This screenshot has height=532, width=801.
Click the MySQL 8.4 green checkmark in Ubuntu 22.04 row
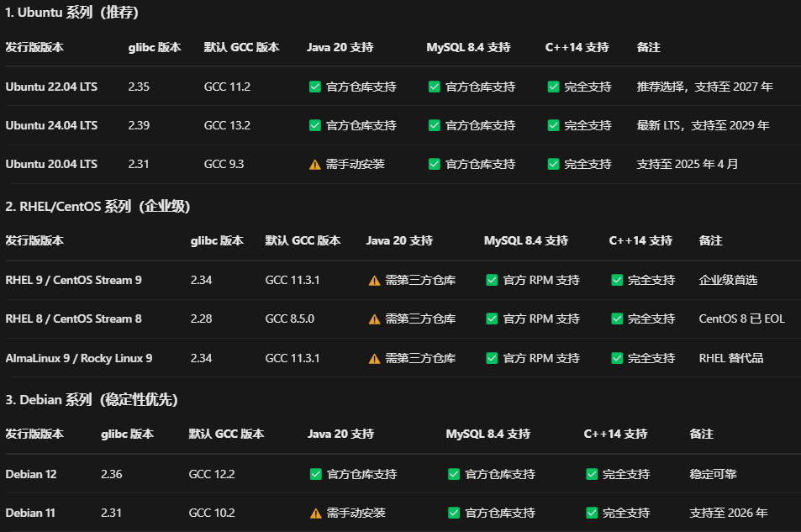click(x=435, y=87)
